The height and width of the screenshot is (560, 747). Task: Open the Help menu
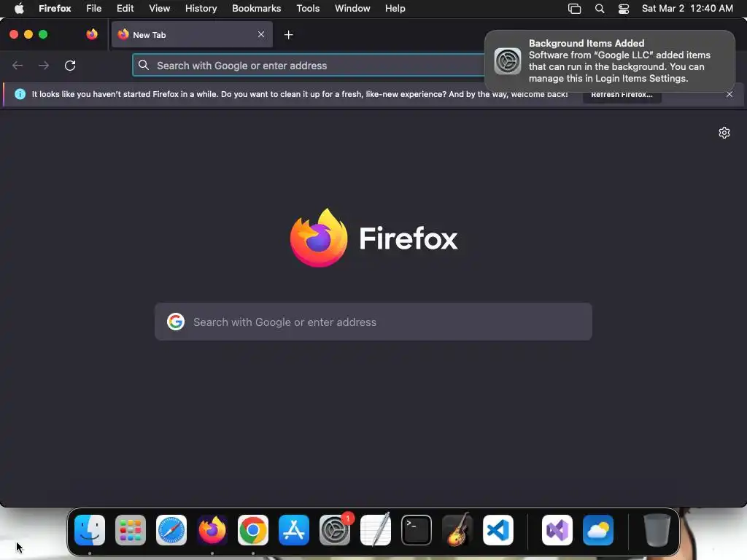pyautogui.click(x=395, y=9)
